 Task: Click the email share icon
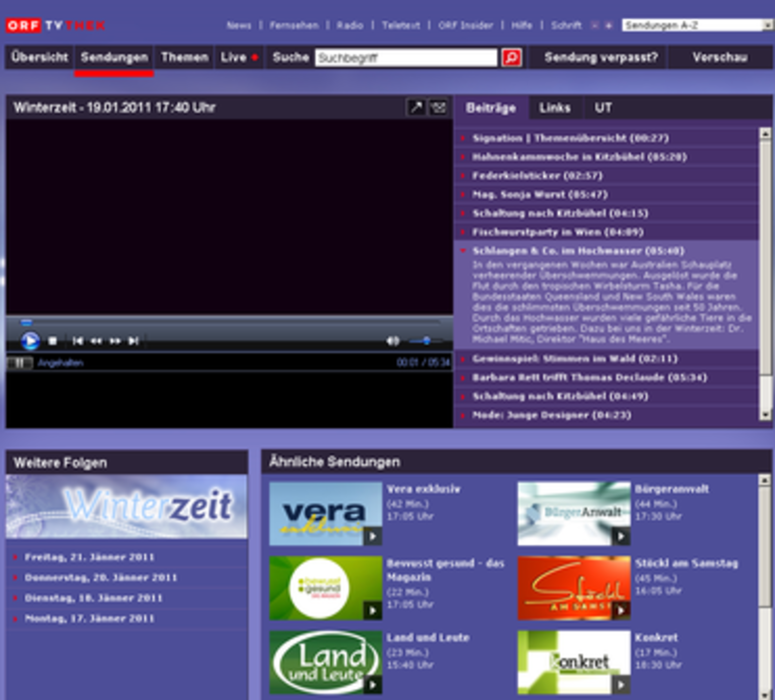[x=439, y=107]
